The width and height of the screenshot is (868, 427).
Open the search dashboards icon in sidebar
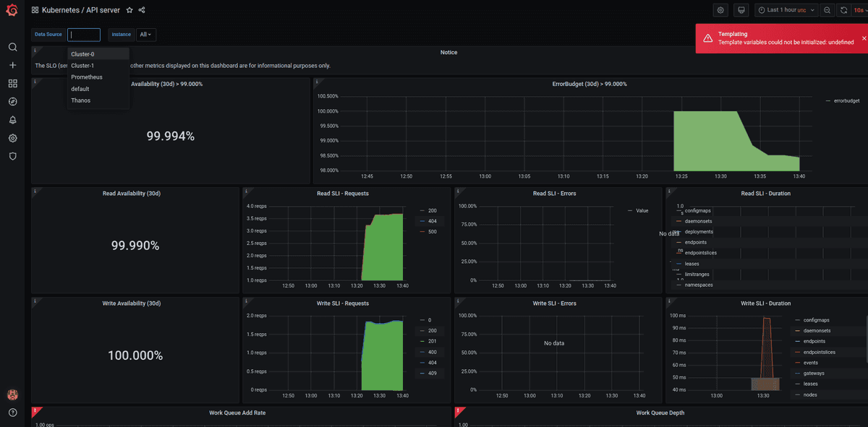tap(12, 47)
